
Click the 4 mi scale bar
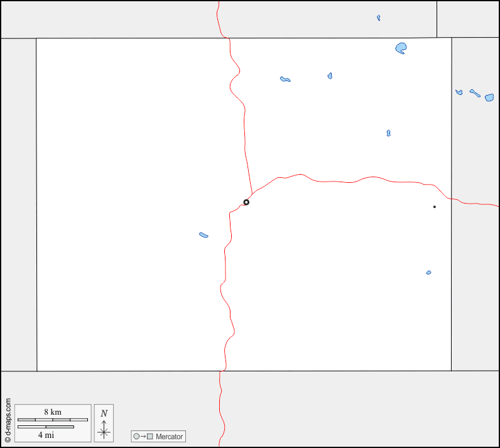coord(45,427)
